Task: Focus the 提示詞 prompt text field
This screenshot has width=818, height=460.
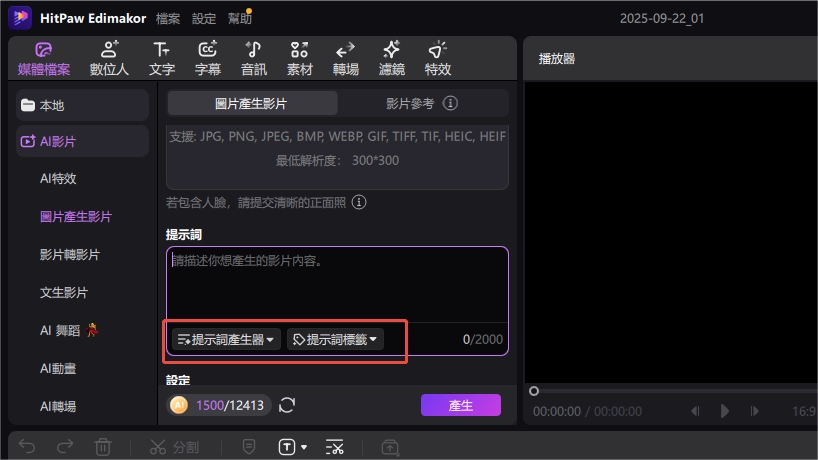Action: point(337,284)
